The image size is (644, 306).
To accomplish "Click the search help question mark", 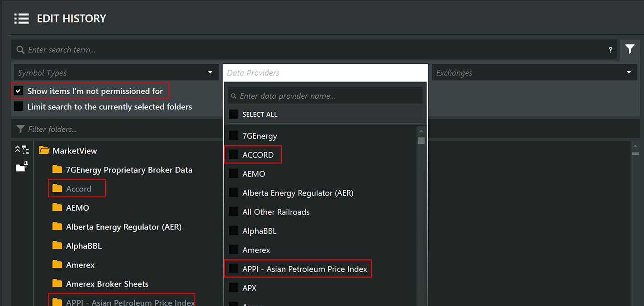I will 611,50.
